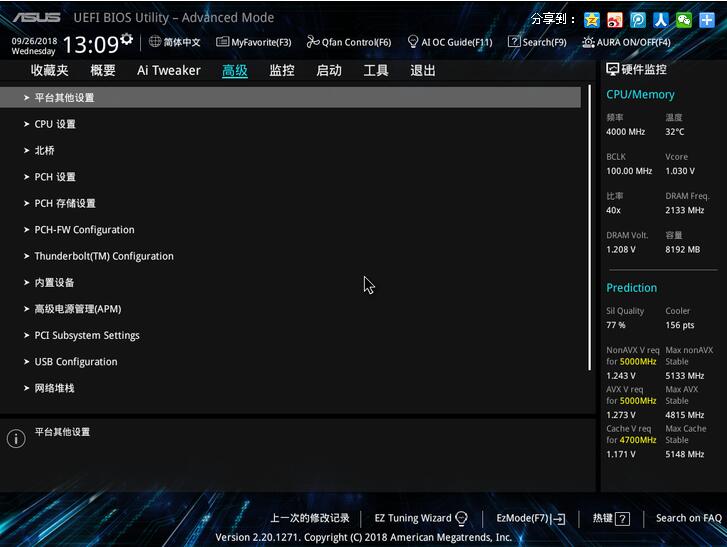The image size is (727, 547).
Task: Click the 13:09 clock display
Action: point(91,45)
